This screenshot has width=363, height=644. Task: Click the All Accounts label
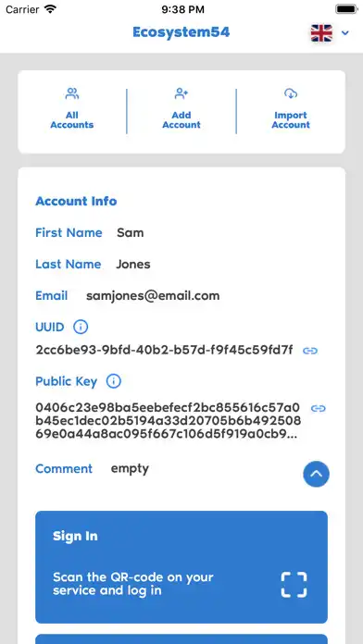72,120
